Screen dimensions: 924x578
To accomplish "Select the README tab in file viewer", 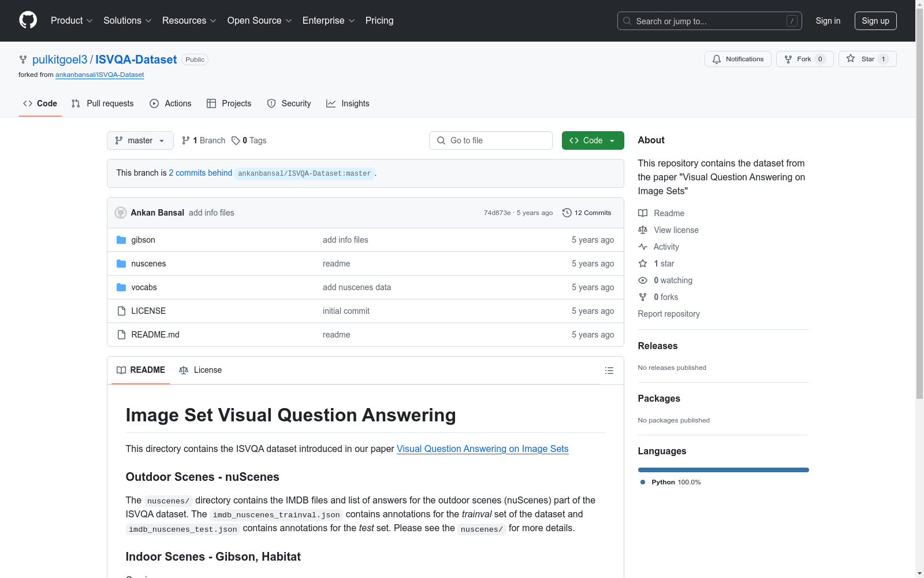I will (141, 370).
